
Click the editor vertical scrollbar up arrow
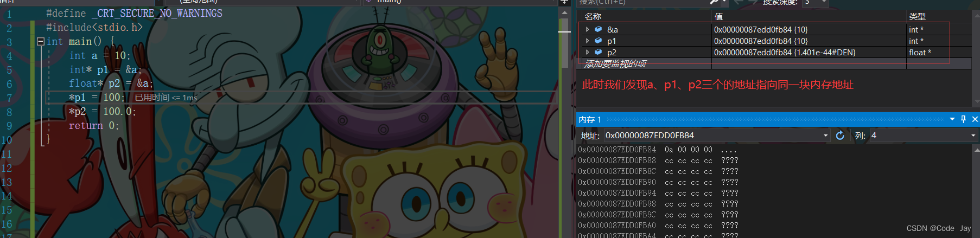click(x=564, y=12)
